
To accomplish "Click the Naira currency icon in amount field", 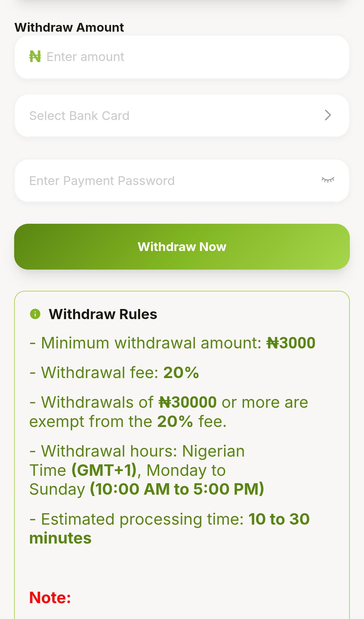I will (35, 56).
